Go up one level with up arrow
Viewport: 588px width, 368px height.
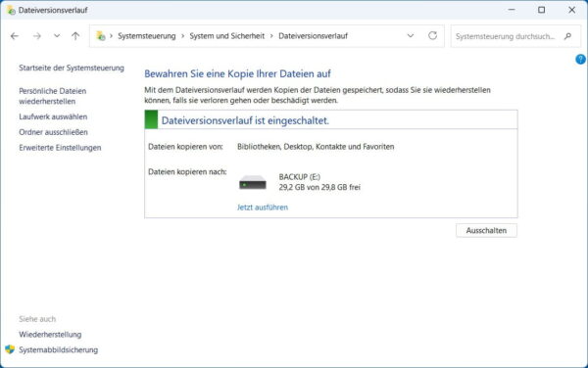(x=75, y=36)
